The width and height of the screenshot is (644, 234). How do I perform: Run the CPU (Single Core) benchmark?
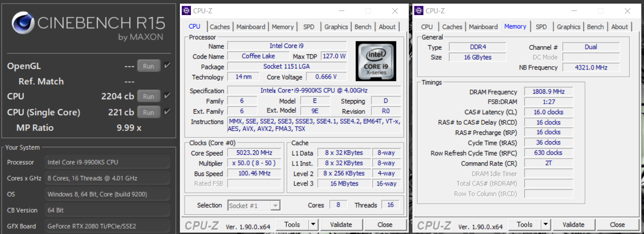tap(148, 112)
